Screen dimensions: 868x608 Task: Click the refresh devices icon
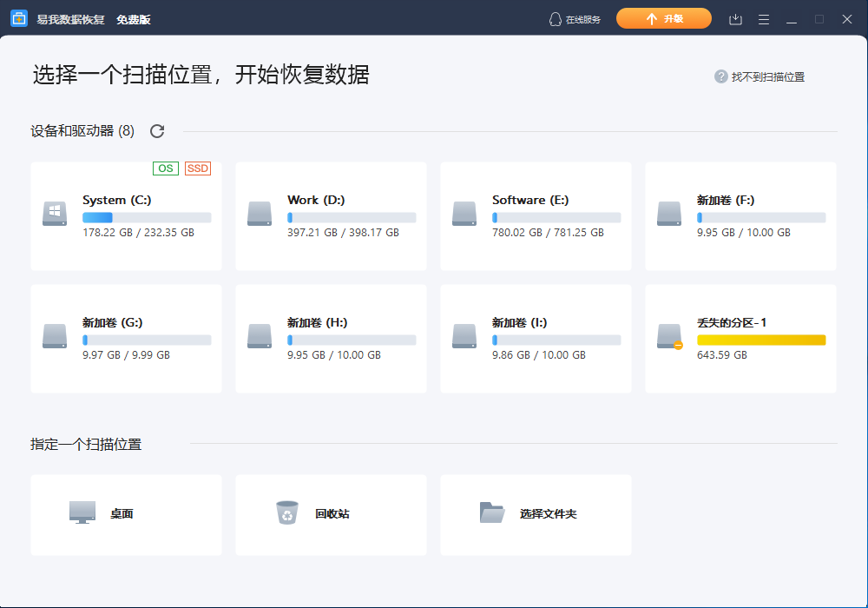coord(157,131)
